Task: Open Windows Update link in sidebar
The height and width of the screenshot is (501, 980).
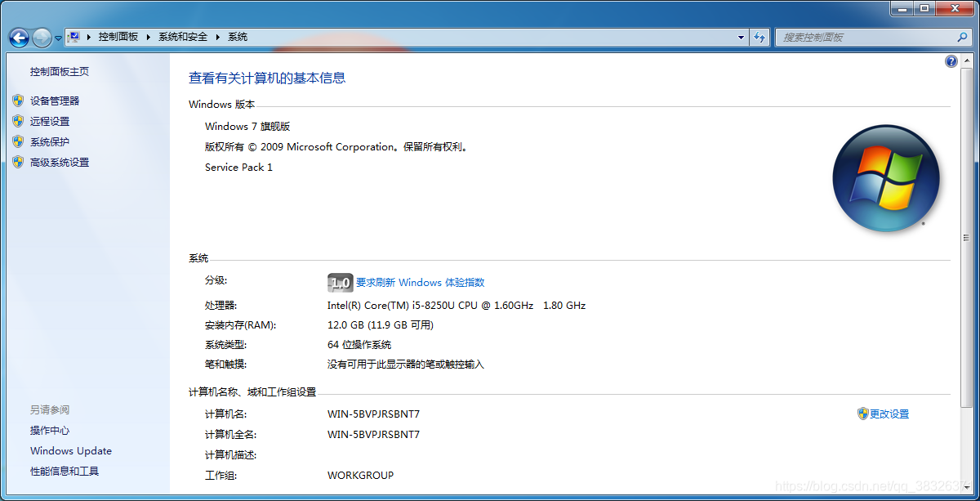Action: coord(71,451)
